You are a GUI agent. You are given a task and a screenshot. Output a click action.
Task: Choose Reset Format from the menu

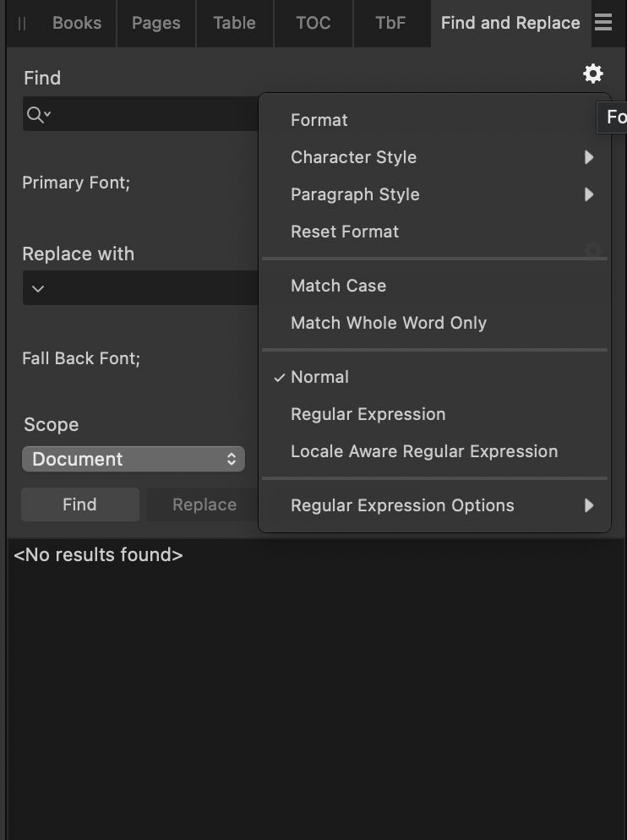344,232
